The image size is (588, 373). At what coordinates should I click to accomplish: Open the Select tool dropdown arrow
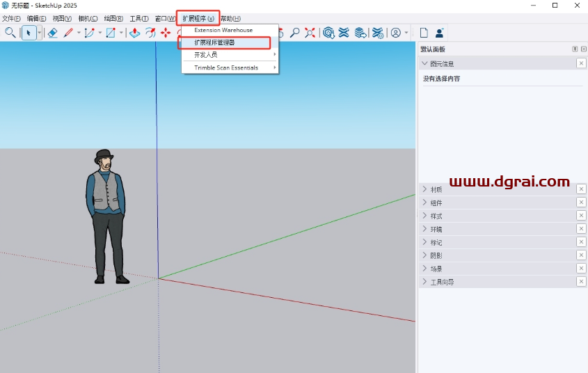[x=39, y=33]
